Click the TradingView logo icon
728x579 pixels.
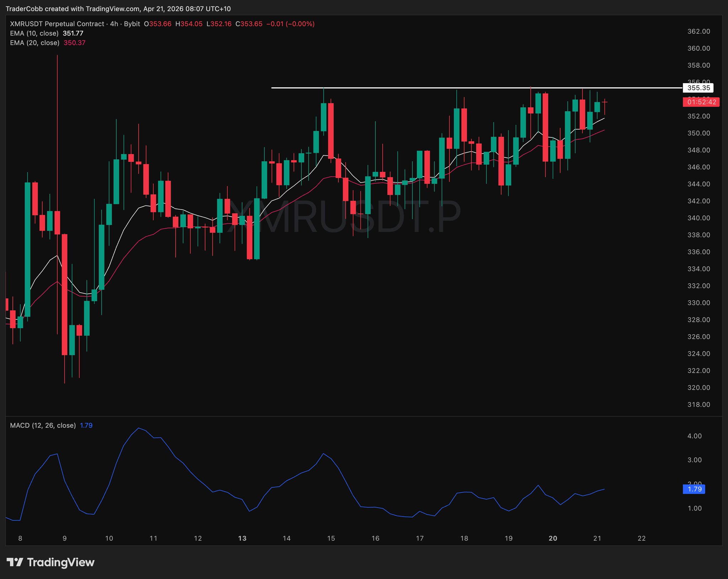15,562
